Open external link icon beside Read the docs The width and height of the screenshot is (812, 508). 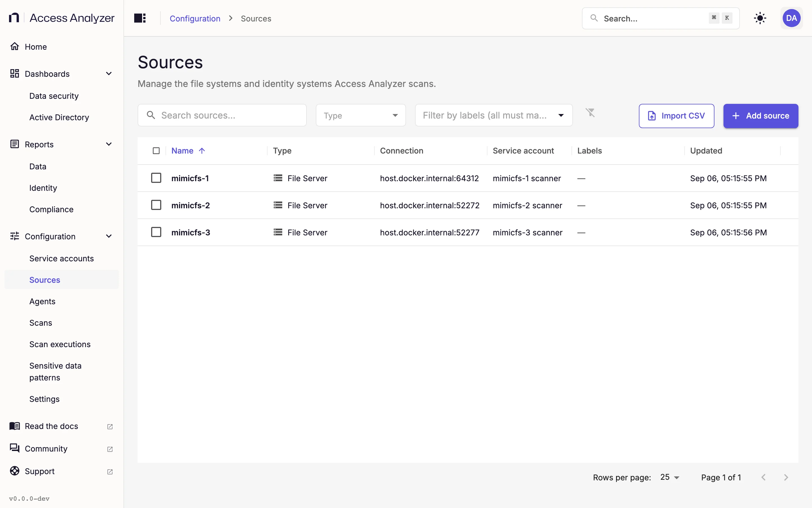click(x=110, y=426)
